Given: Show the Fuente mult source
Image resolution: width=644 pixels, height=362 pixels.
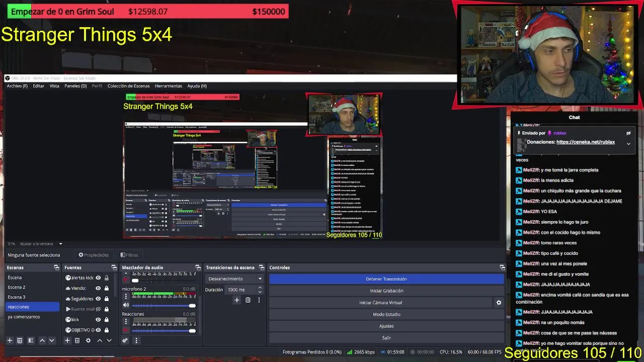Looking at the screenshot, I should 98,309.
